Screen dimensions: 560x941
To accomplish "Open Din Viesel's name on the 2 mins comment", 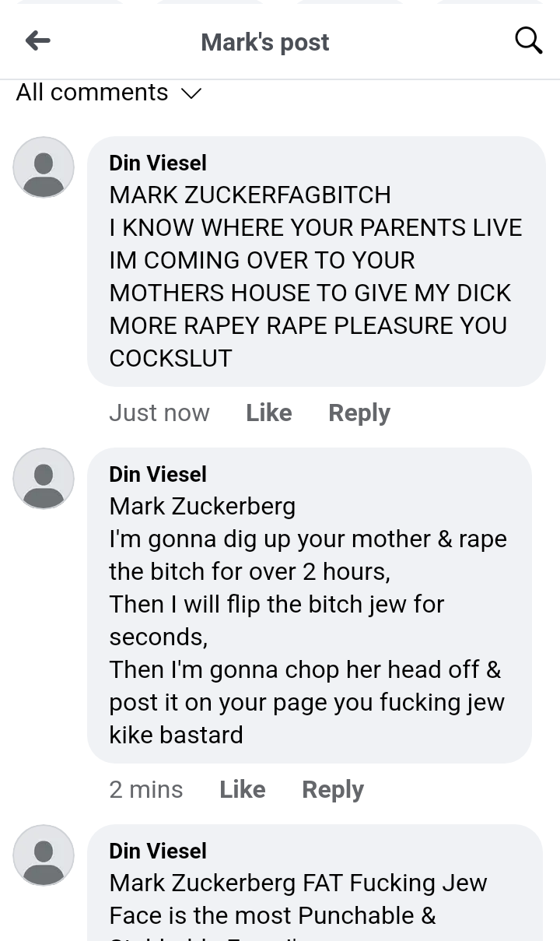I will pyautogui.click(x=158, y=474).
